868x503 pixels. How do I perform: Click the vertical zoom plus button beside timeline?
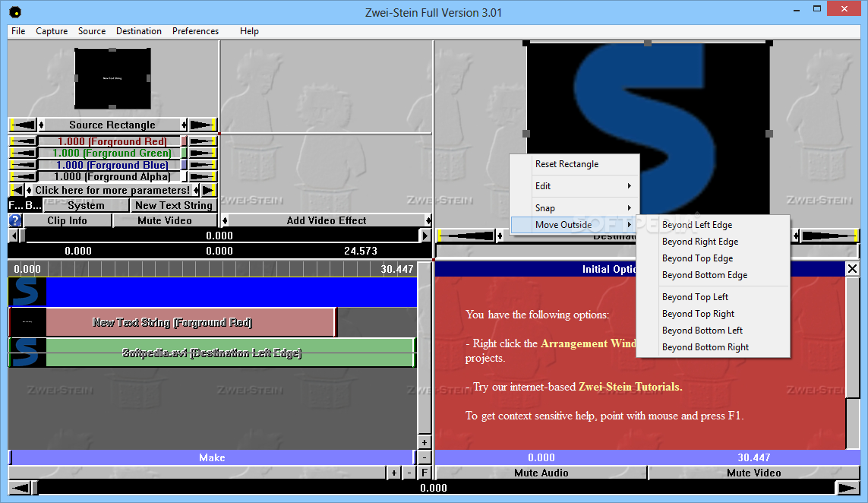(424, 443)
